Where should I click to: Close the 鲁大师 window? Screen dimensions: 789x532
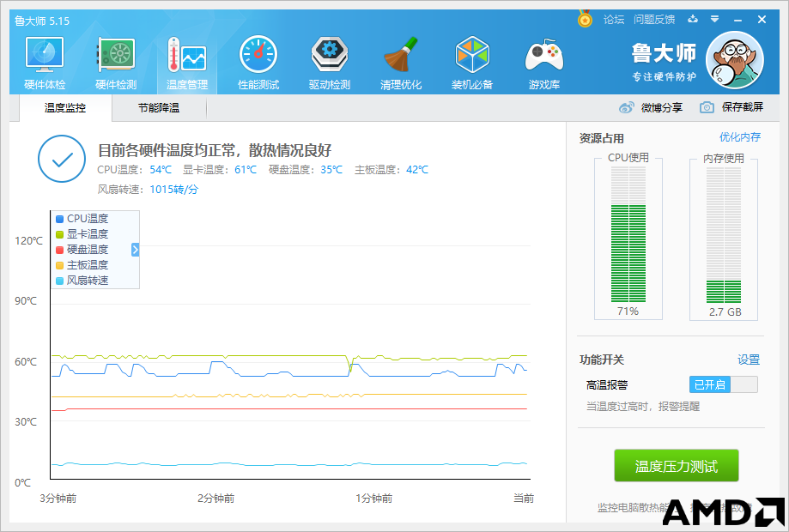click(762, 19)
